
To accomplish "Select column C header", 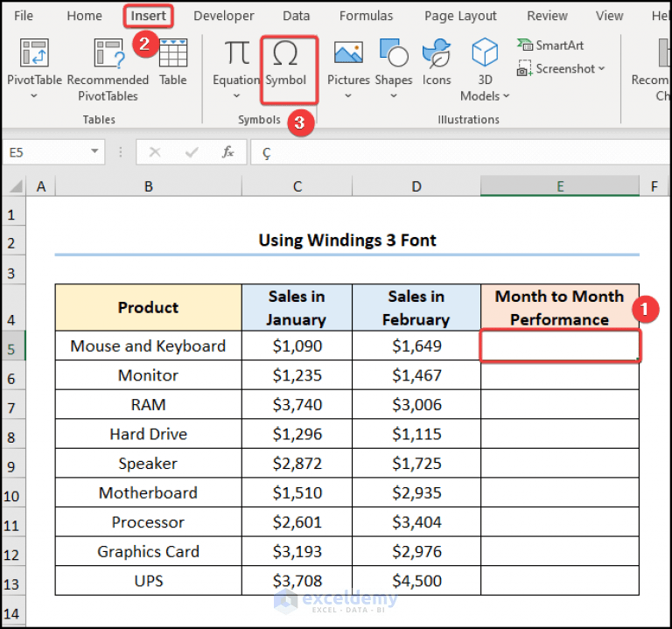I will [x=297, y=186].
